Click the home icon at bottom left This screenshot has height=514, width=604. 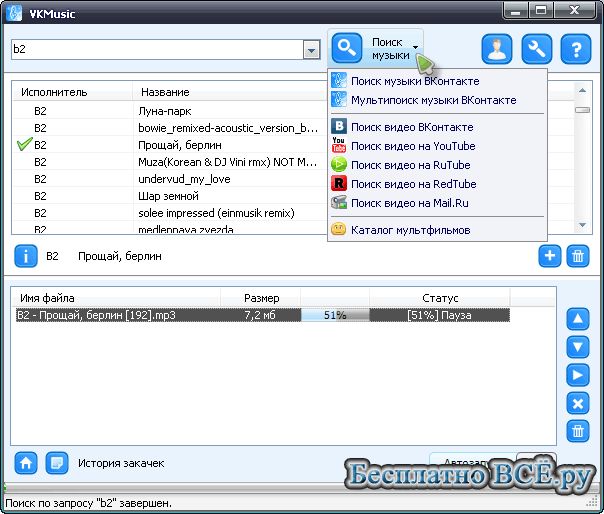pyautogui.click(x=26, y=463)
